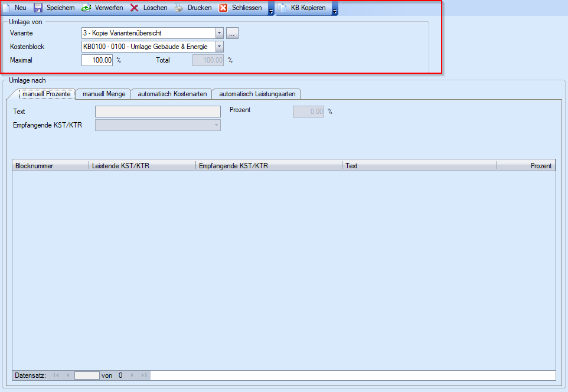Sort by Prozent column header
This screenshot has height=392, width=568.
[526, 165]
